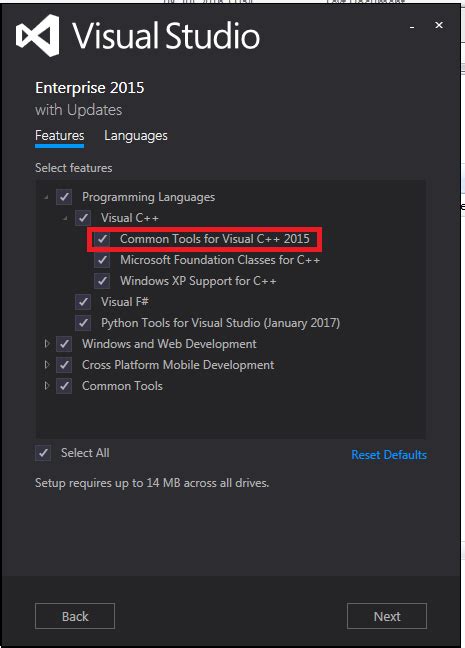Uncheck Common Tools for Visual C++ 2015
The height and width of the screenshot is (648, 465).
coord(102,239)
